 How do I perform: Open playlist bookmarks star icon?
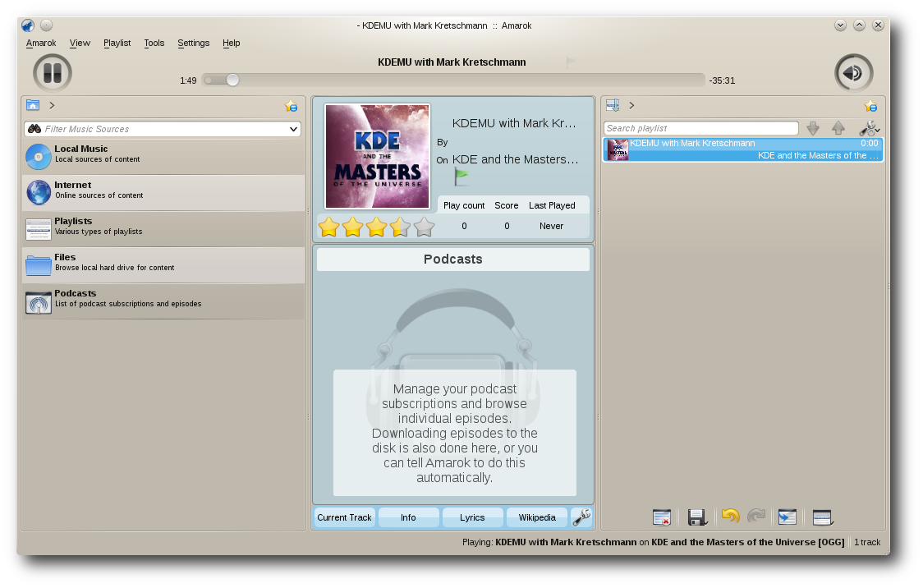(x=870, y=106)
